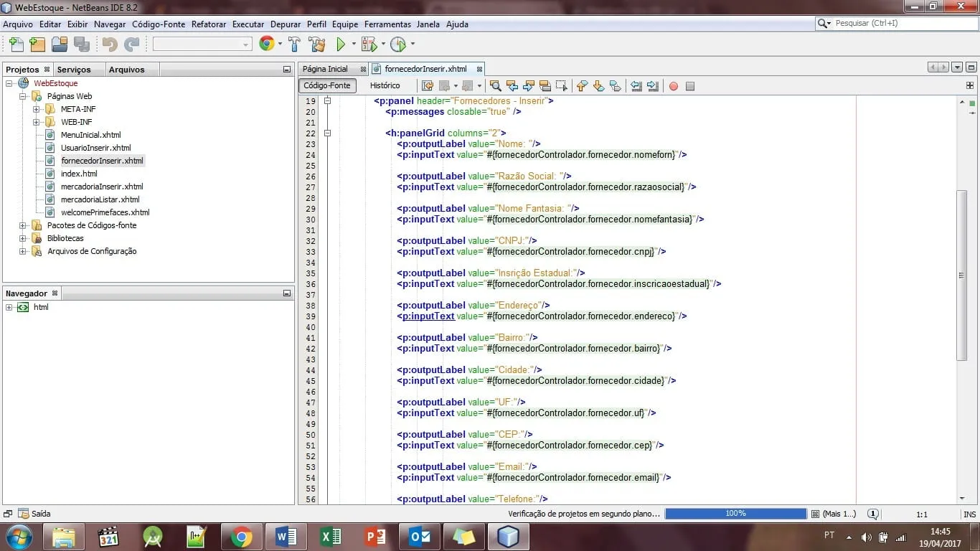980x551 pixels.
Task: Open the Refatorar menu
Action: click(208, 24)
